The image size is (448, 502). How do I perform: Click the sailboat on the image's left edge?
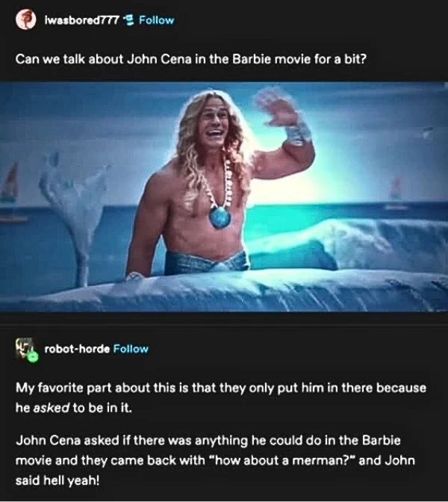tap(10, 183)
